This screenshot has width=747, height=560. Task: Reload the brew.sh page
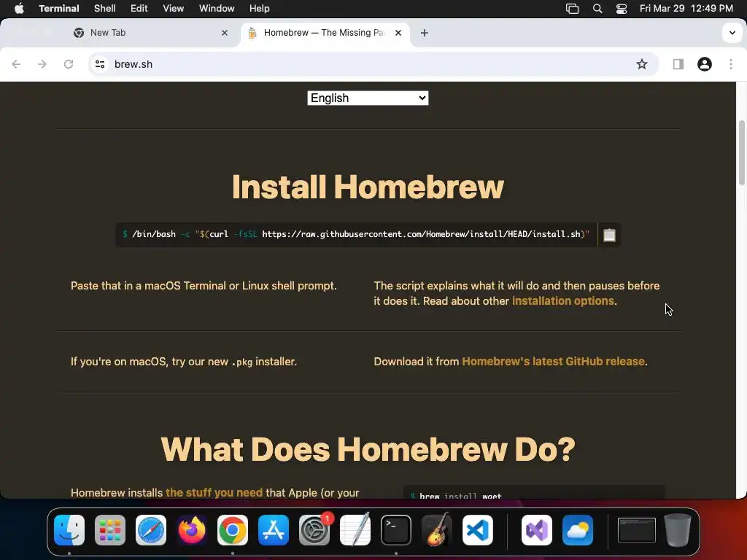69,64
